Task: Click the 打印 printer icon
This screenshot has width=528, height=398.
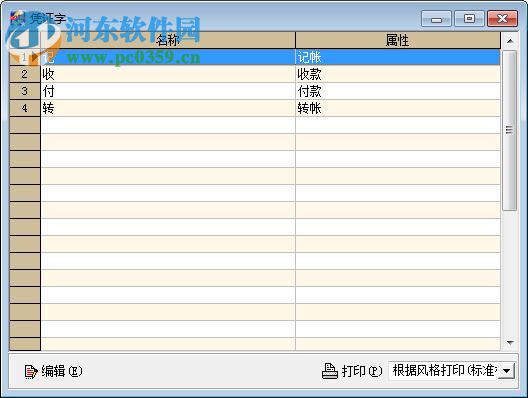Action: (x=330, y=371)
